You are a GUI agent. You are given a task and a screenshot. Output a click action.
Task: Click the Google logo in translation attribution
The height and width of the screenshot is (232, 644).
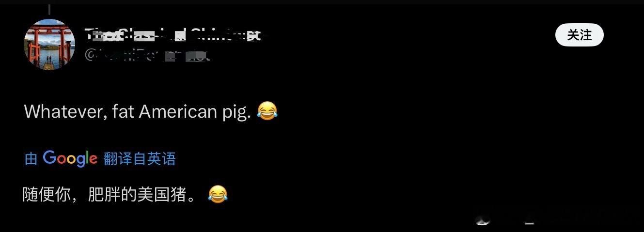point(70,159)
